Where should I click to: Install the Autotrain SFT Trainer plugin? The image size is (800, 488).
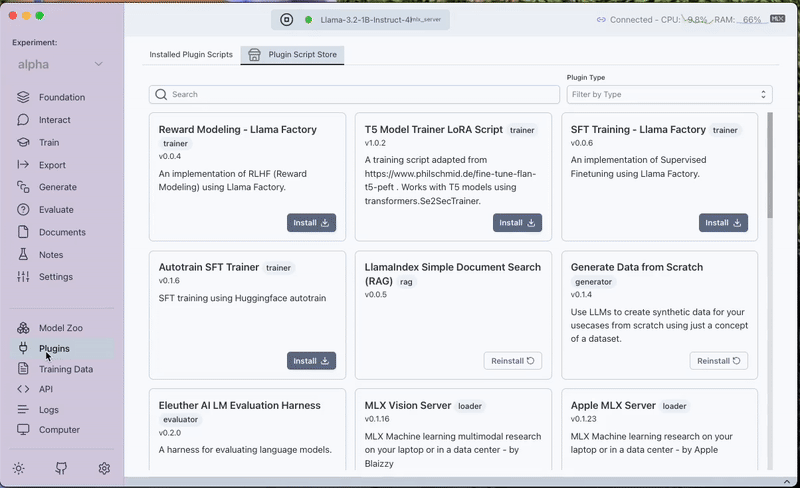coord(311,361)
